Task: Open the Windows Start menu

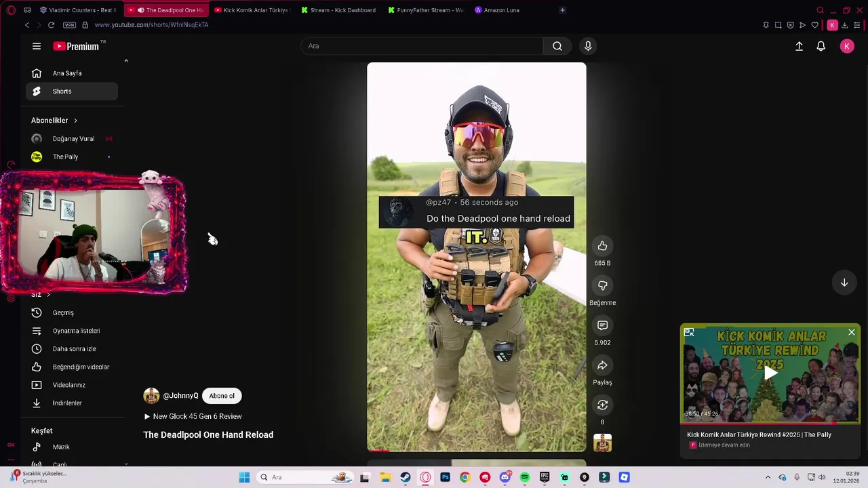Action: (x=244, y=477)
